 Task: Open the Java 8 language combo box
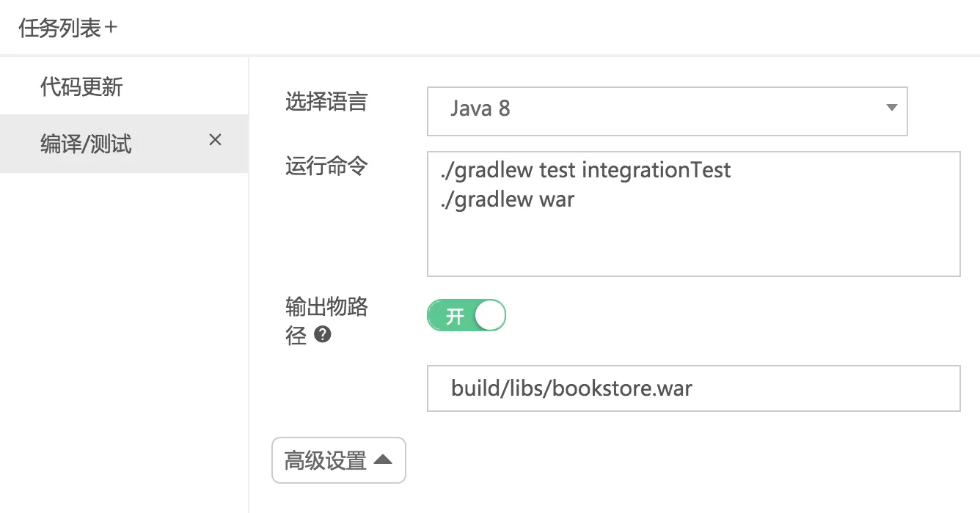pyautogui.click(x=666, y=111)
